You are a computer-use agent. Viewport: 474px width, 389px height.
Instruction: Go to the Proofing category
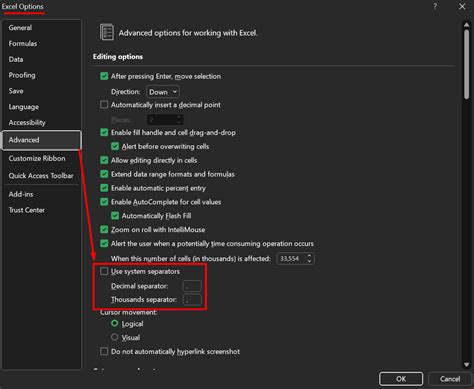point(22,75)
